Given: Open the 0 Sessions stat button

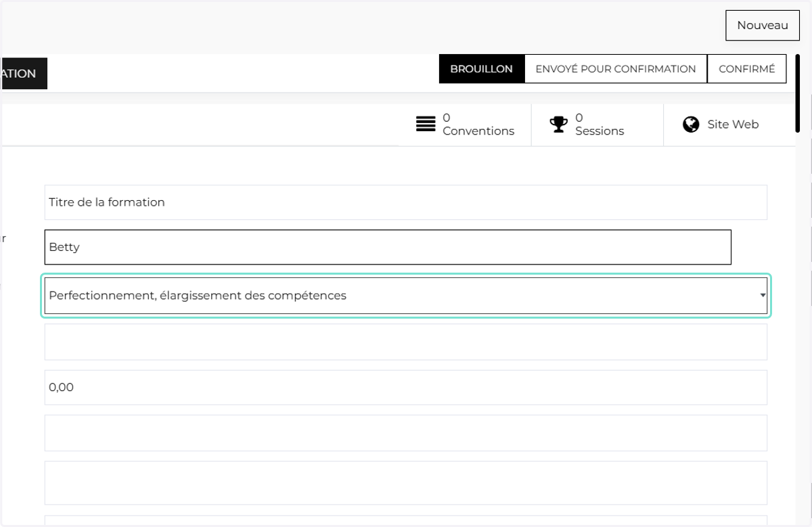Looking at the screenshot, I should coord(597,124).
